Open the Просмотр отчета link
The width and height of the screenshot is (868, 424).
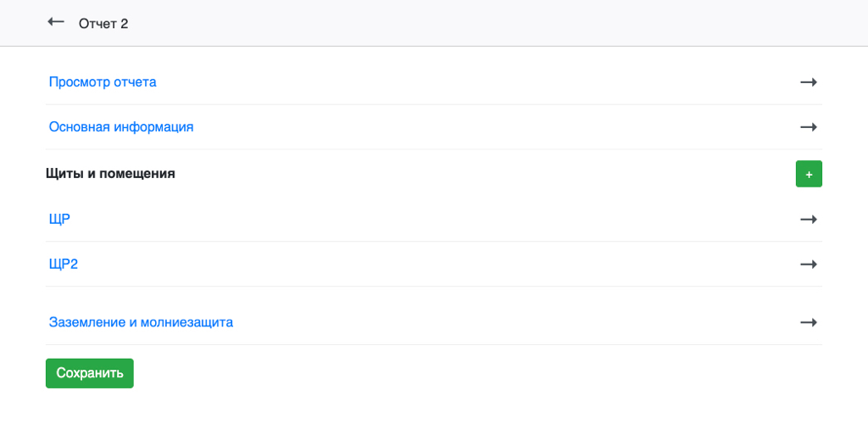103,82
